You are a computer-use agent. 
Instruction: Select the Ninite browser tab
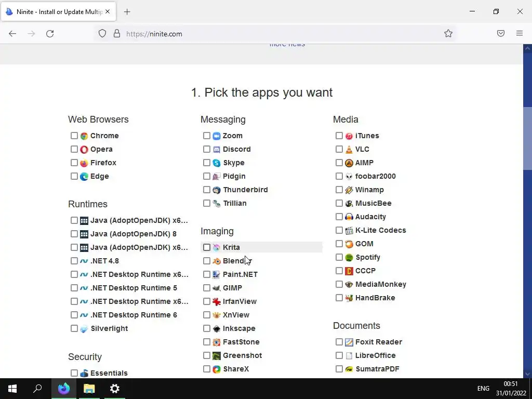coord(58,11)
